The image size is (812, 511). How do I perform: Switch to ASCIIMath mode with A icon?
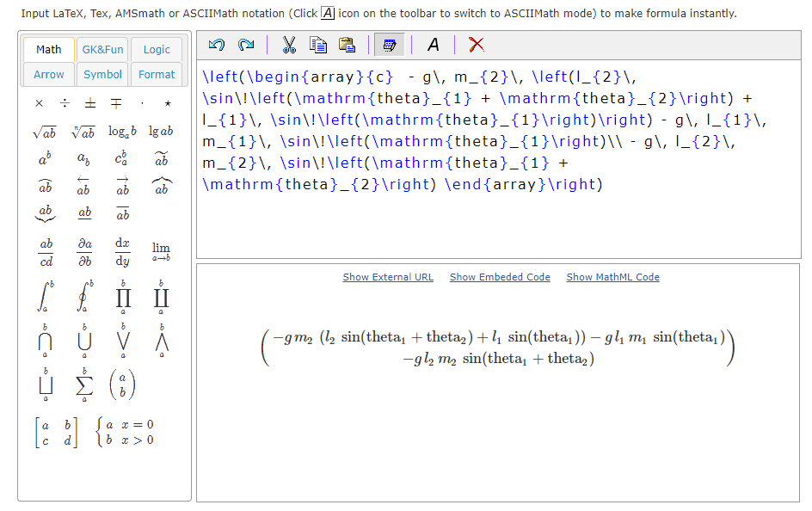pos(434,45)
